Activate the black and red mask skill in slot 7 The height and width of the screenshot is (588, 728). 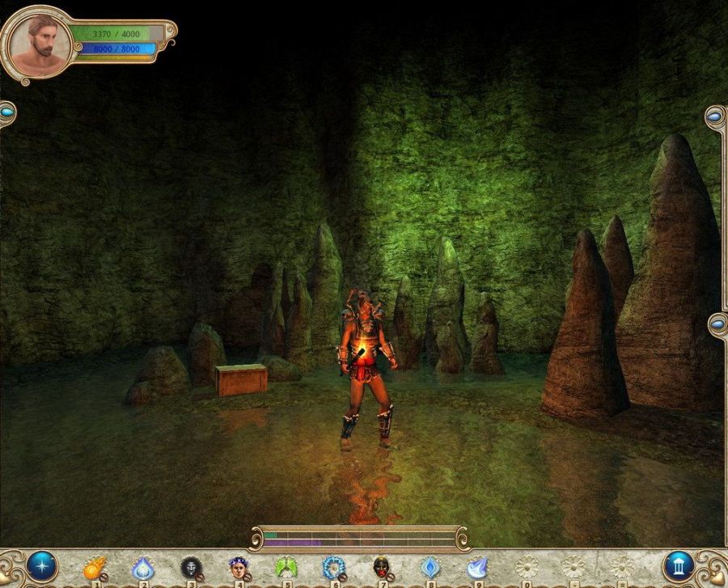pos(382,568)
